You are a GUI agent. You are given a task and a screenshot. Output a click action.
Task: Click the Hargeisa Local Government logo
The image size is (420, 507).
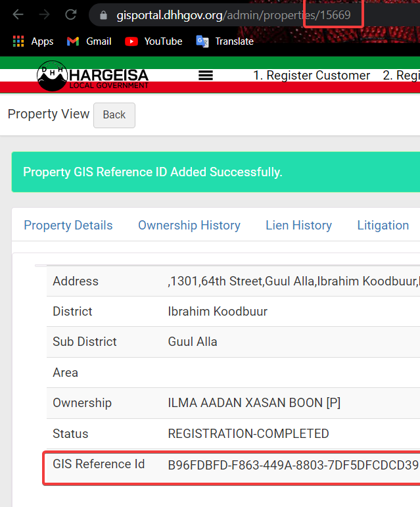(93, 76)
